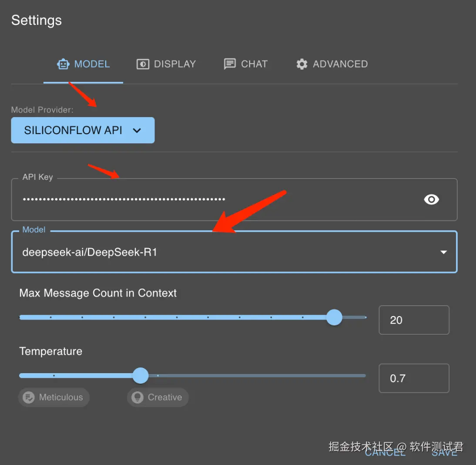Open the DISPLAY tab

coord(166,64)
